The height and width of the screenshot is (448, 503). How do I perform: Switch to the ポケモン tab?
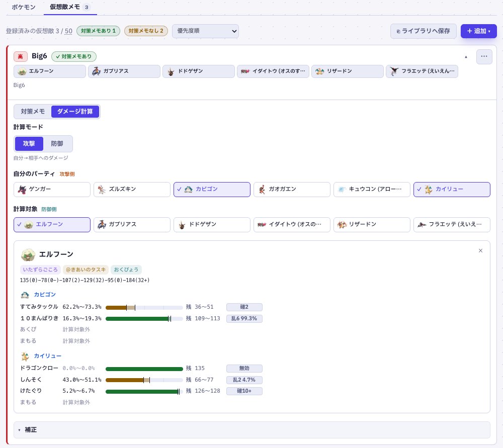coord(24,7)
